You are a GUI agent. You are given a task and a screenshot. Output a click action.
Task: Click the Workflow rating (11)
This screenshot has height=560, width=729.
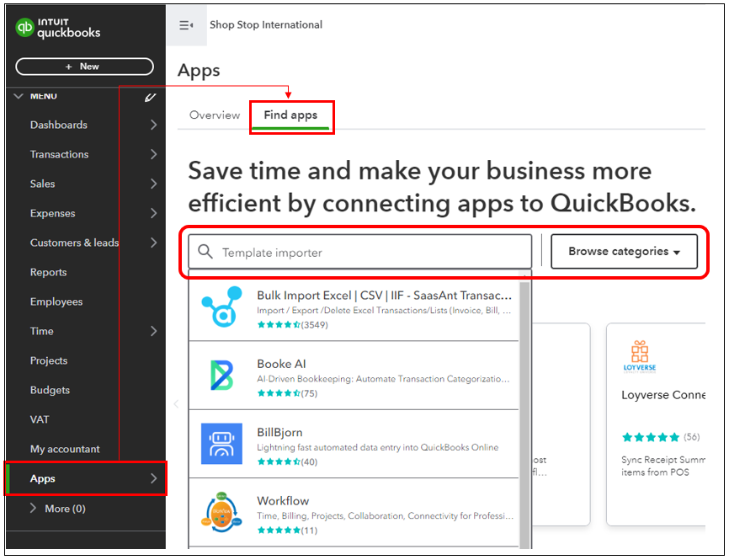tap(287, 530)
